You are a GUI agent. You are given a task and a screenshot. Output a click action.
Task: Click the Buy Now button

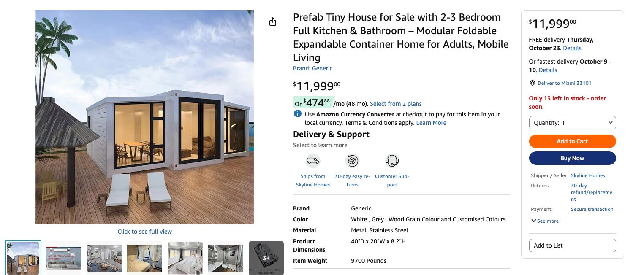click(572, 158)
